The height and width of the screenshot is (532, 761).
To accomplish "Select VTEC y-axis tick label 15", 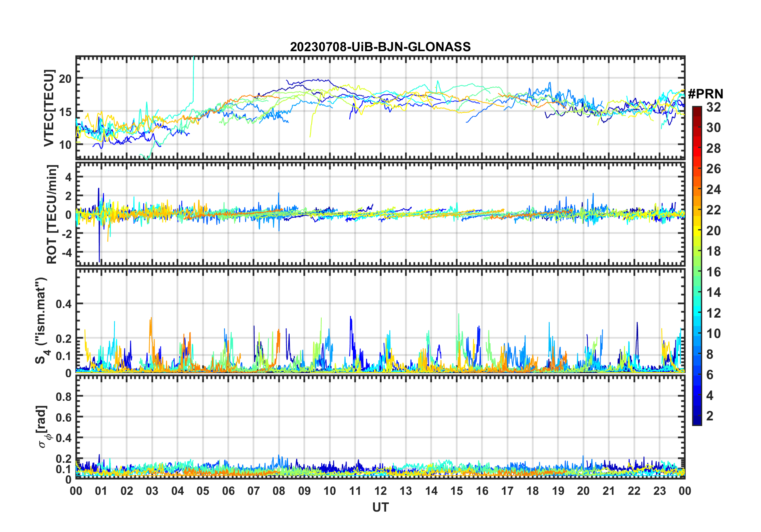I will coord(65,112).
